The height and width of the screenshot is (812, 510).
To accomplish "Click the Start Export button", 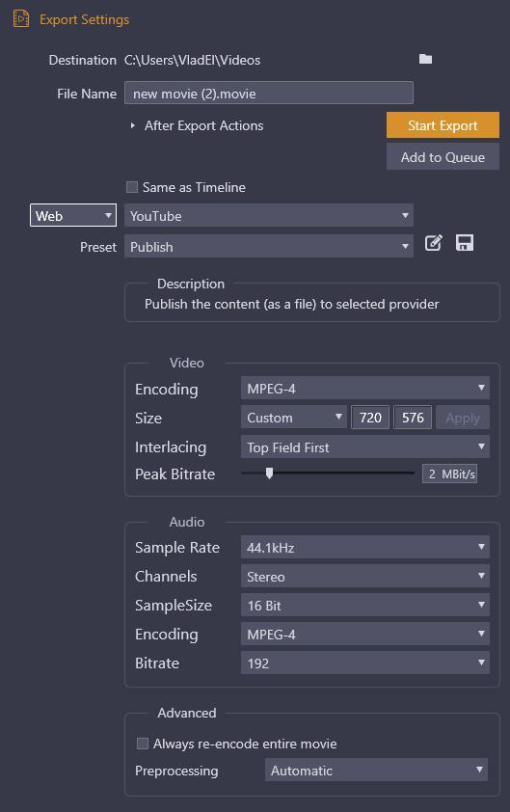I will click(443, 124).
